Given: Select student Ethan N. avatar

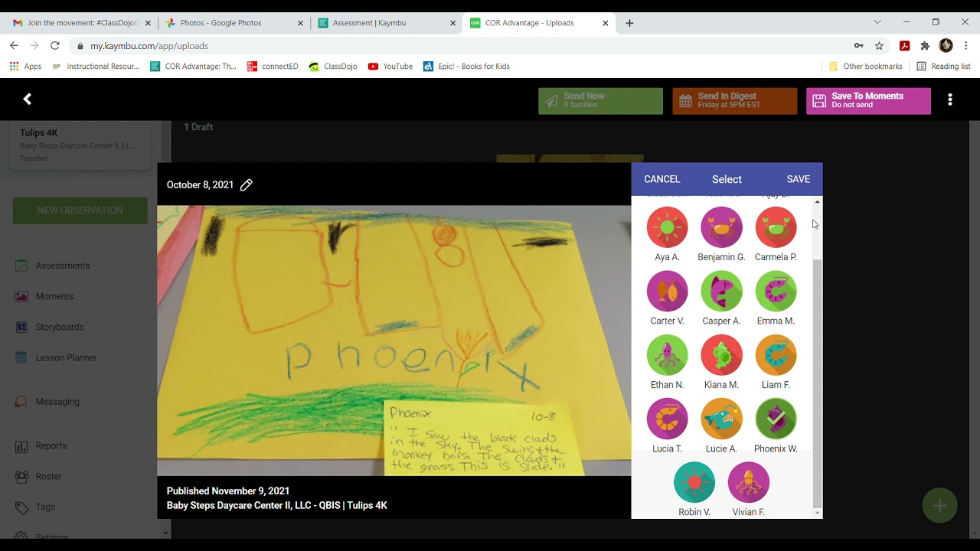Looking at the screenshot, I should click(667, 355).
